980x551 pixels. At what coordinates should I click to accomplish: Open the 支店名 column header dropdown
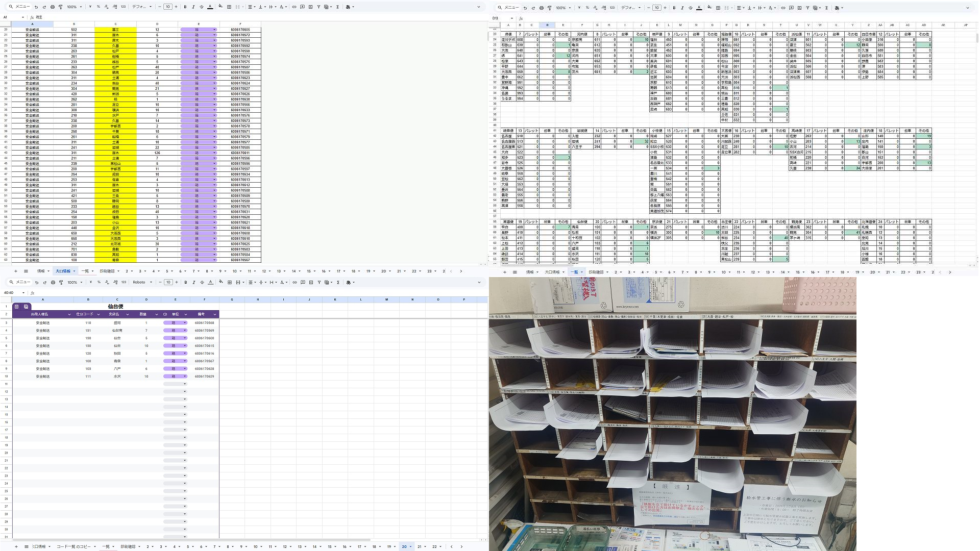coord(127,314)
